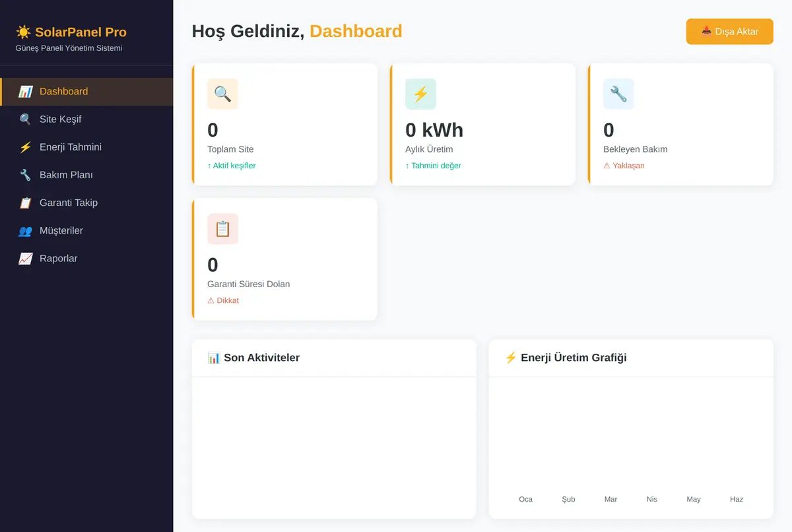
Task: Go to Site Keşif page
Action: 86,119
